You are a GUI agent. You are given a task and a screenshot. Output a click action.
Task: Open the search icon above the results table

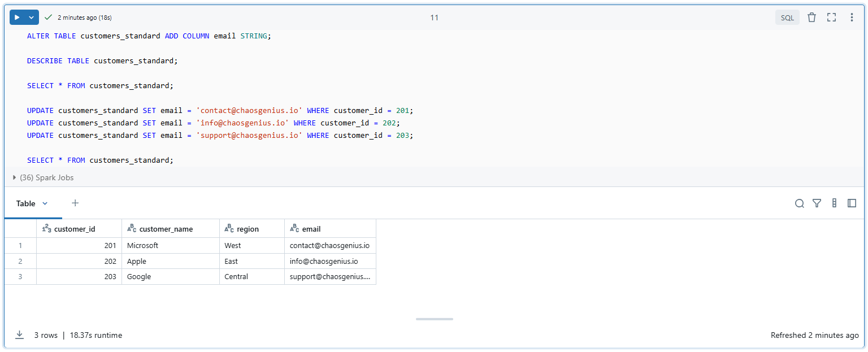click(x=799, y=203)
